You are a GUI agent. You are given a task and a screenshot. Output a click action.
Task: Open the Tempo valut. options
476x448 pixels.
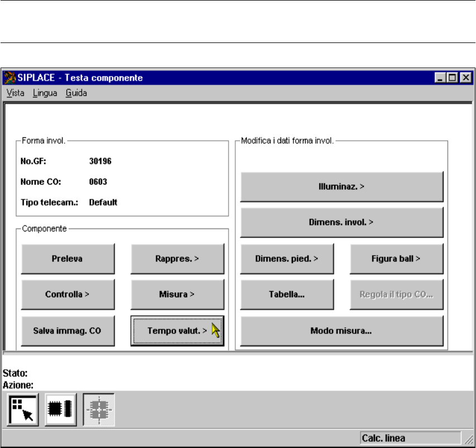(x=177, y=330)
